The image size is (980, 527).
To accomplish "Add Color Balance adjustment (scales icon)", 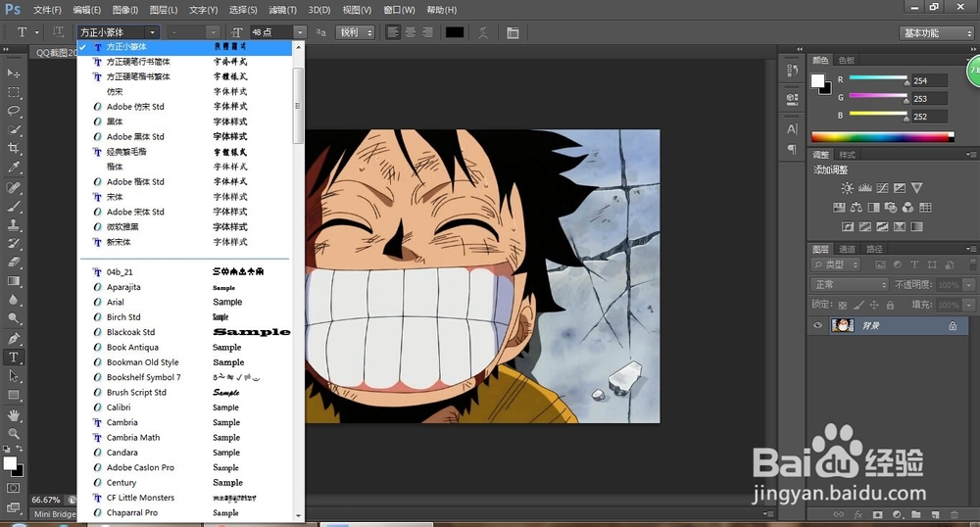I will pyautogui.click(x=857, y=208).
